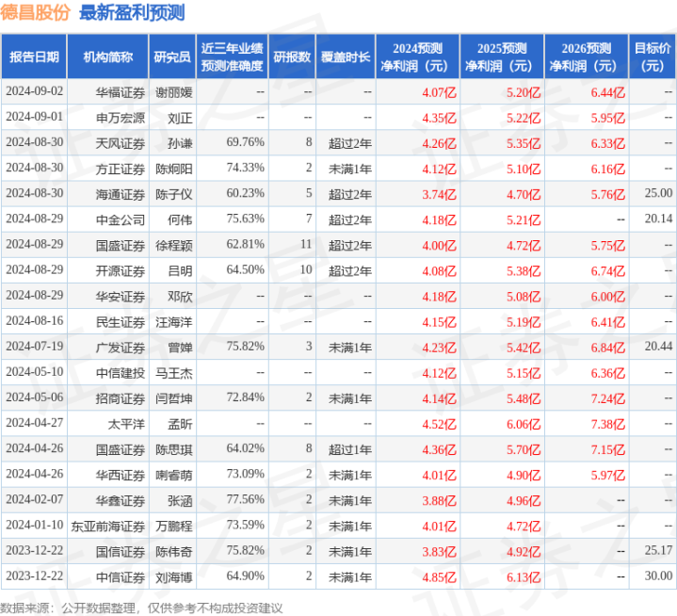This screenshot has width=677, height=616.
Task: Click target price 30.00
Action: (658, 575)
